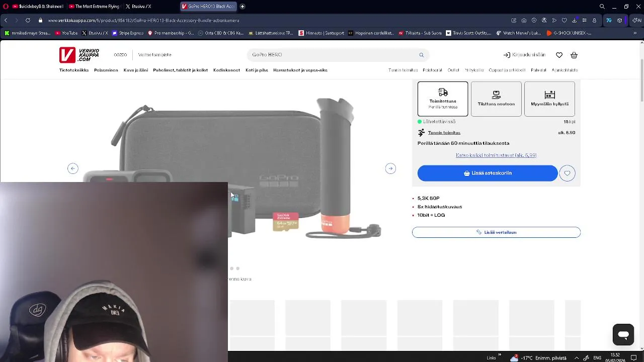Screen dimensions: 644x362
Task: Open the Travis Scott: Outfits bookmark
Action: (468, 33)
